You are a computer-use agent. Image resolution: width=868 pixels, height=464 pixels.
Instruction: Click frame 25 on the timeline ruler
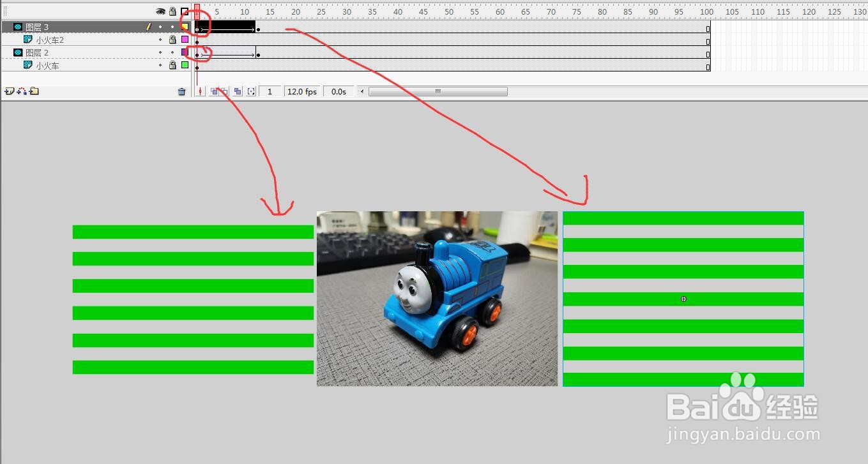pos(320,11)
